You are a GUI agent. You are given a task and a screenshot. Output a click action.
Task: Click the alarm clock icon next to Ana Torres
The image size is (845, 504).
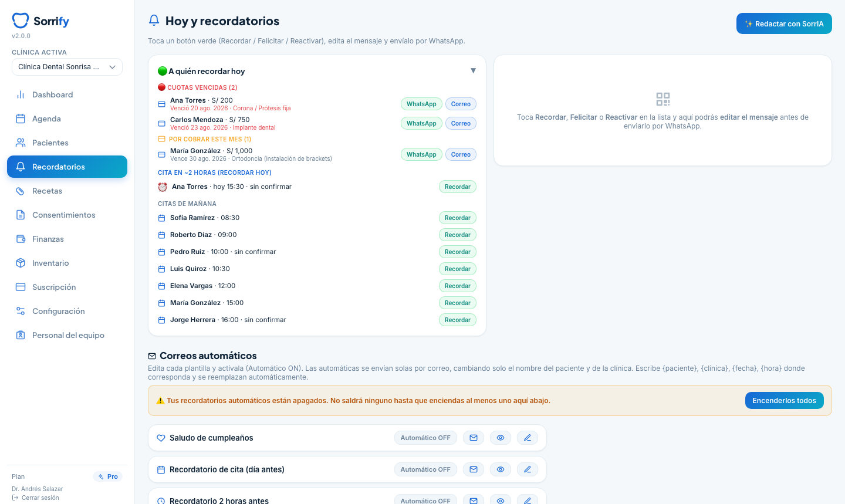[163, 187]
